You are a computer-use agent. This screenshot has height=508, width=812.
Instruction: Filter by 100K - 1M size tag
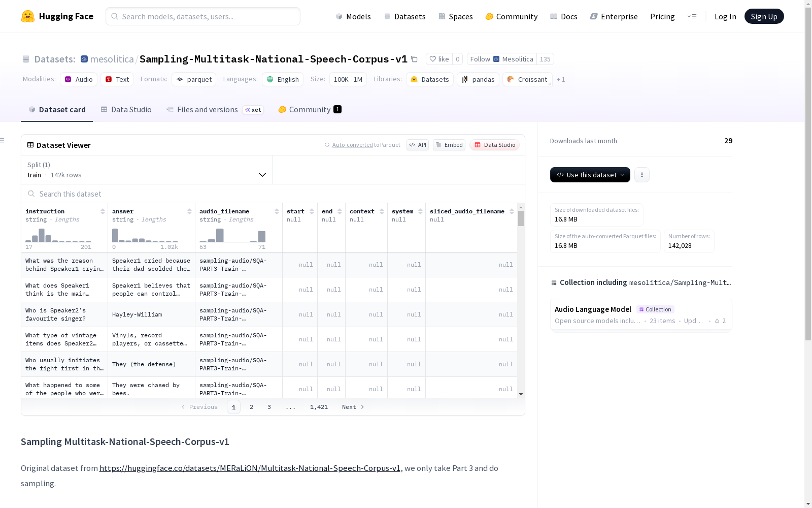click(348, 79)
